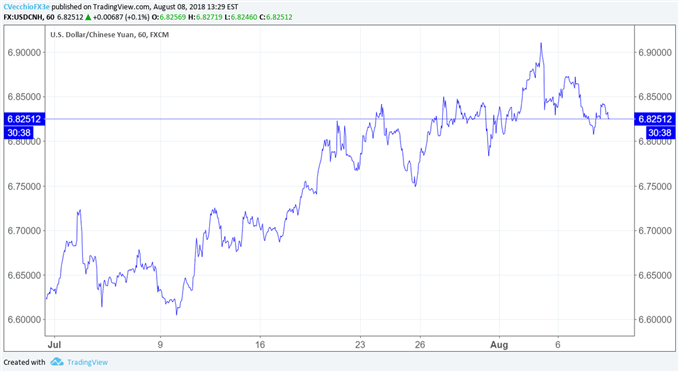679x372 pixels.
Task: Click the 16 date axis label
Action: point(260,345)
